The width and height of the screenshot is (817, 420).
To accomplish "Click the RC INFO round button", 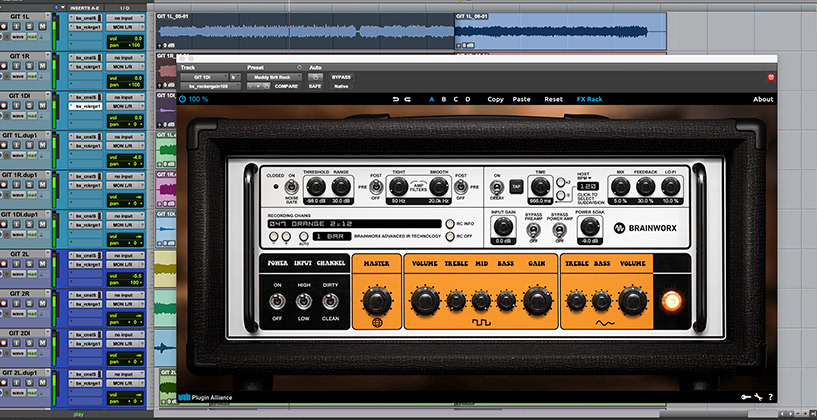I will click(x=450, y=224).
